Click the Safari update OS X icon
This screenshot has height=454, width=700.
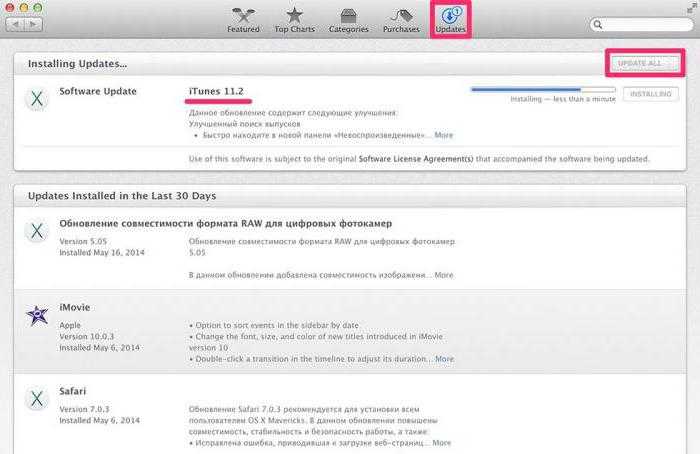click(x=37, y=399)
